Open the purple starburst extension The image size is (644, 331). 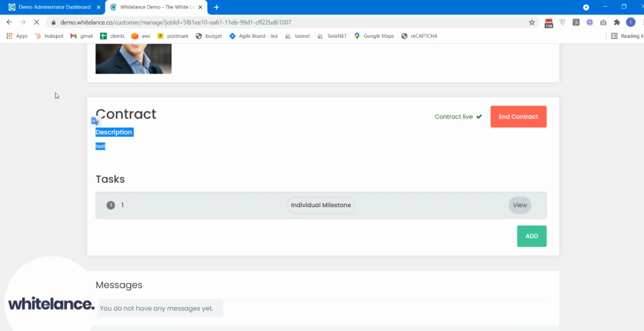click(x=589, y=22)
